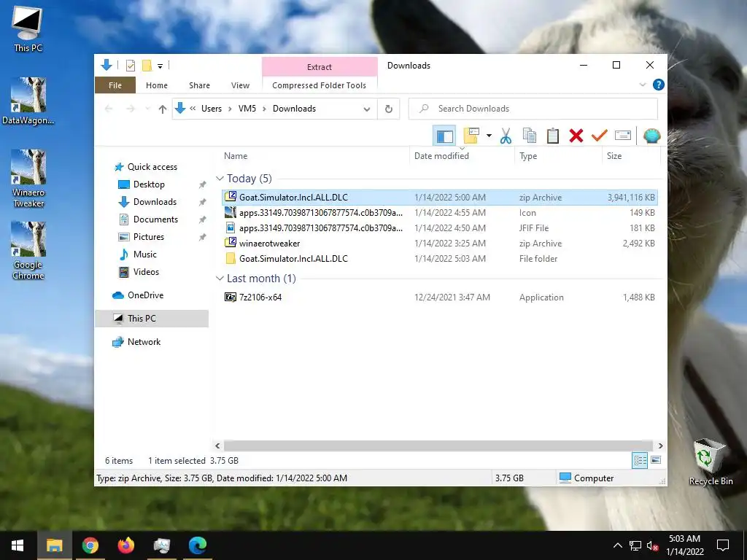
Task: Expand the ribbon with the chevron
Action: click(643, 85)
